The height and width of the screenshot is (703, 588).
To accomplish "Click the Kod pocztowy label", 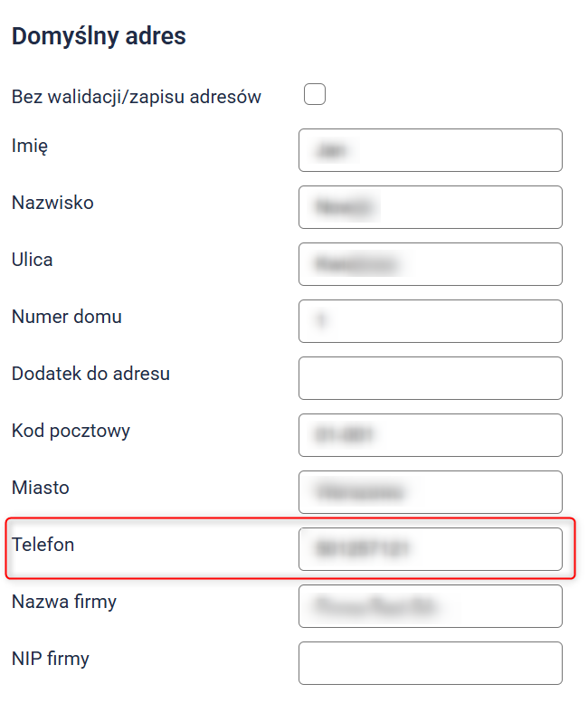I will coord(71,431).
